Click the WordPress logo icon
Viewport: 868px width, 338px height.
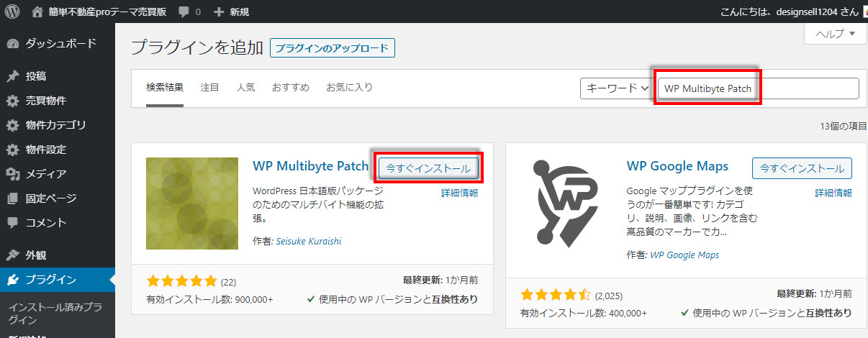point(12,12)
